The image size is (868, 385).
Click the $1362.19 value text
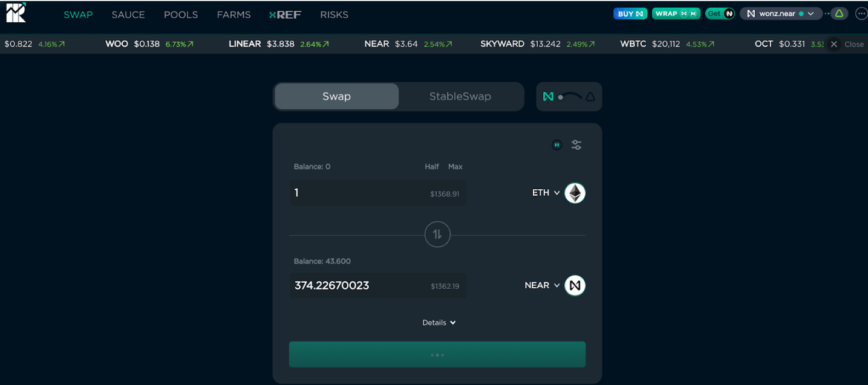point(445,286)
